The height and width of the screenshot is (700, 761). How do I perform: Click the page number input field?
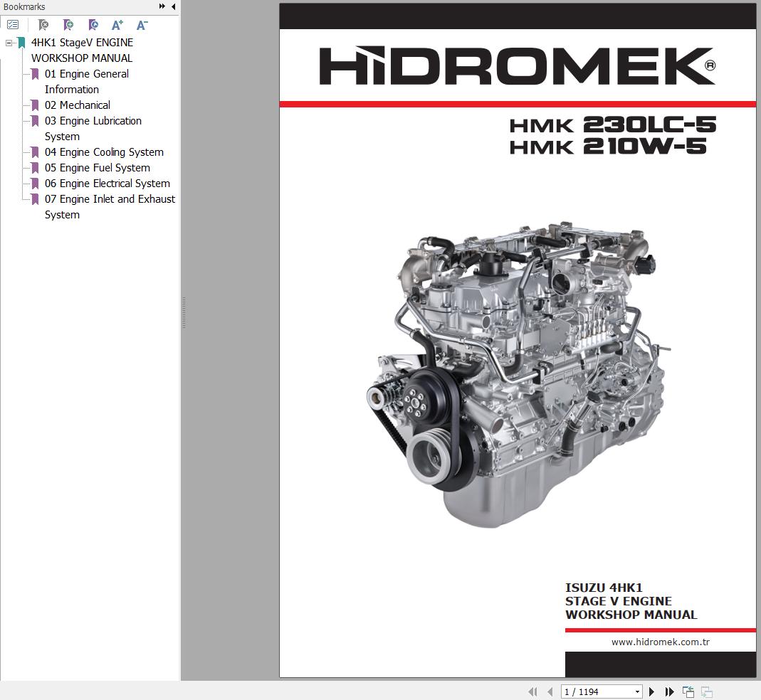595,691
